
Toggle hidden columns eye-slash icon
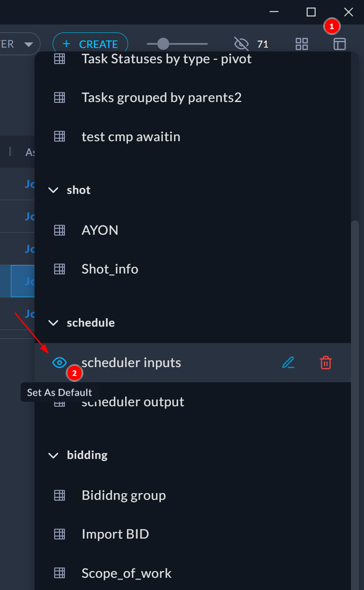241,44
